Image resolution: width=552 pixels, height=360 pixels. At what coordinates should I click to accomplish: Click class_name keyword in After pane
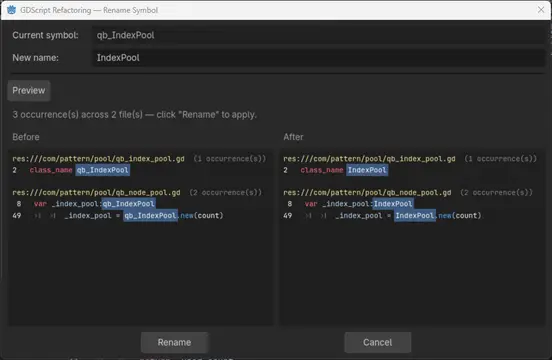pyautogui.click(x=322, y=170)
